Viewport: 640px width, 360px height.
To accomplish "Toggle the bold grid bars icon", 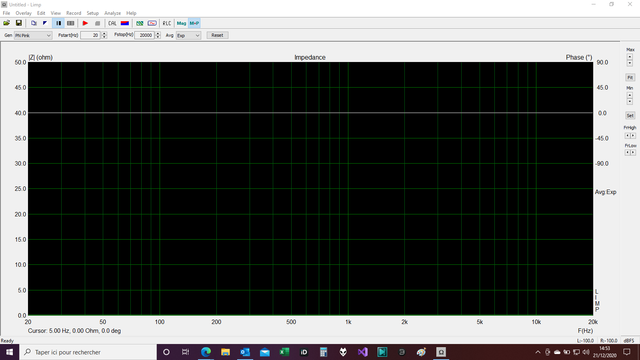I will pos(59,23).
